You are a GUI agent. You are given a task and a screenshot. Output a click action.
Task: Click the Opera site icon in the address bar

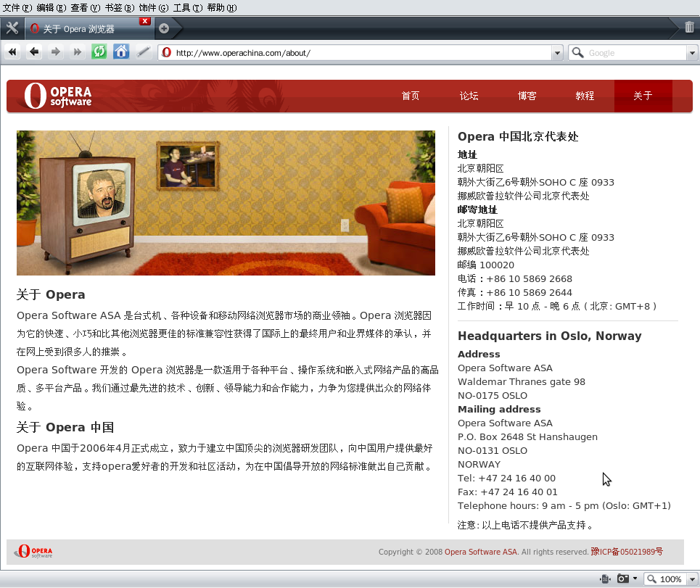click(167, 53)
